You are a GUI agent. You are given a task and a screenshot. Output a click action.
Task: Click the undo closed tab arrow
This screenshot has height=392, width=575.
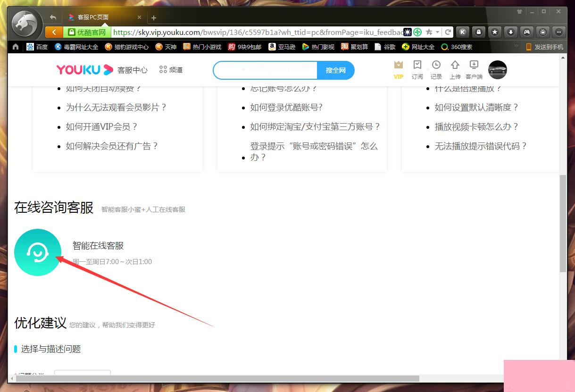coord(53,17)
